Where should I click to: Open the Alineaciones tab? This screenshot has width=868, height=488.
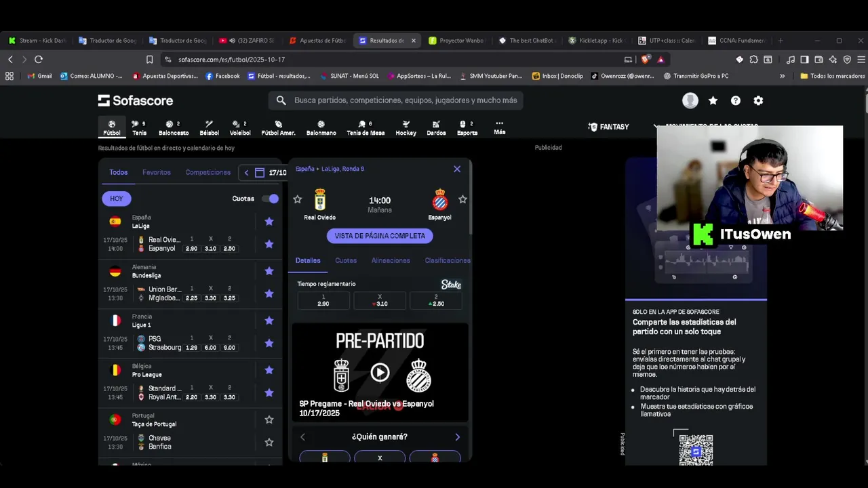(391, 260)
